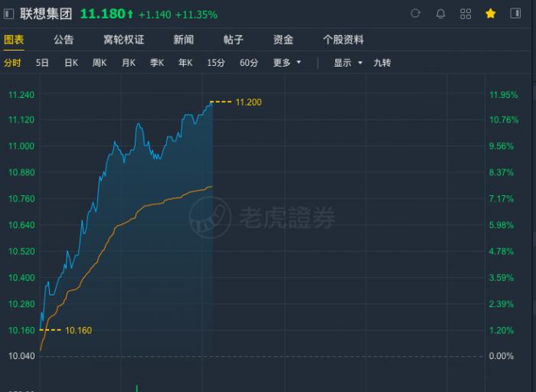Switch chart to 5日 view

coord(42,63)
